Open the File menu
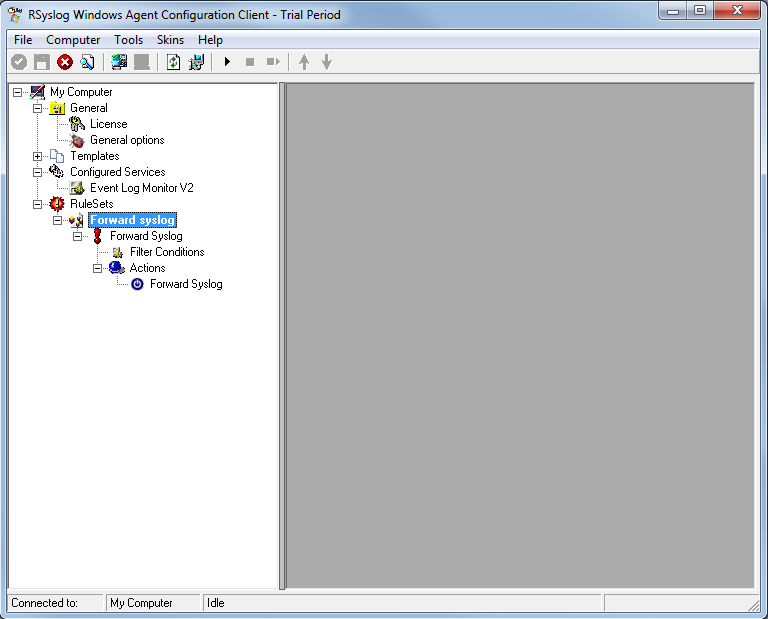Image resolution: width=768 pixels, height=619 pixels. point(23,40)
